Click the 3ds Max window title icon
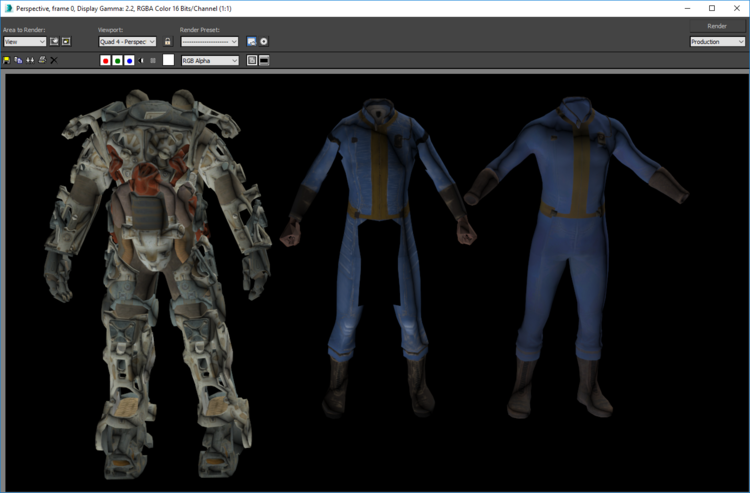 pos(9,8)
